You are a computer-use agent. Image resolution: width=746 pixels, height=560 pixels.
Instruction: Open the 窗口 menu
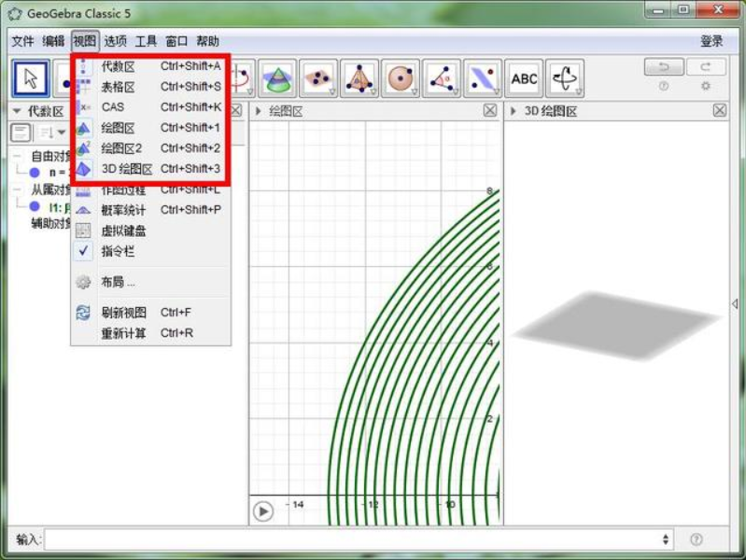[176, 41]
